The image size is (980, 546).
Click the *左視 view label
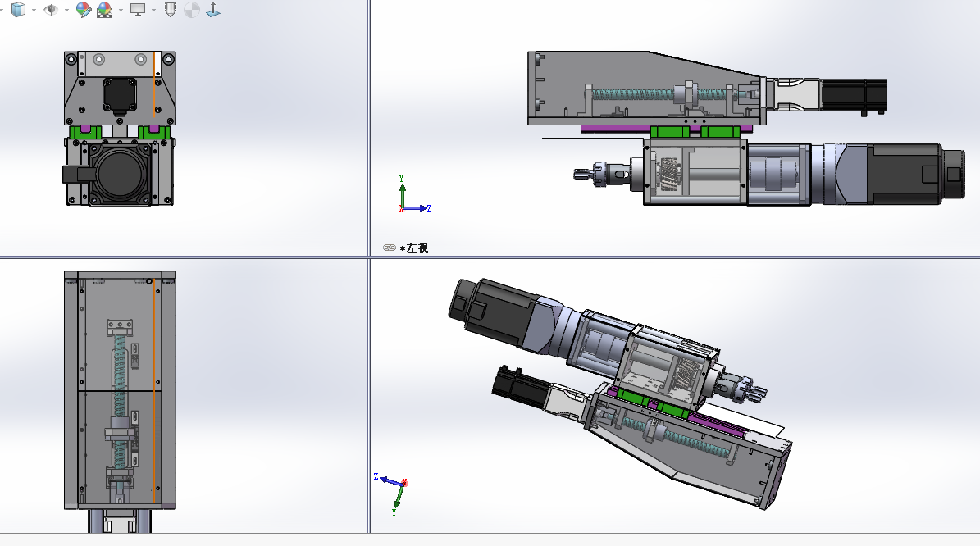pyautogui.click(x=414, y=248)
